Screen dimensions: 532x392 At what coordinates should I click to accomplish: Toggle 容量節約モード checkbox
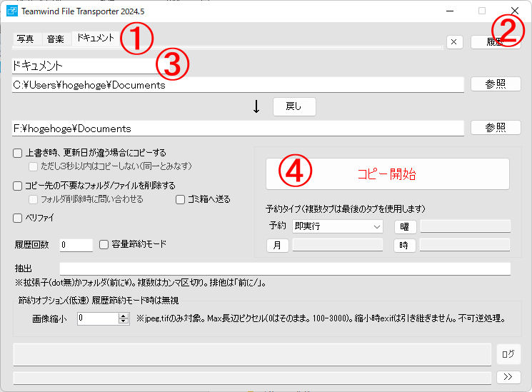pyautogui.click(x=104, y=244)
